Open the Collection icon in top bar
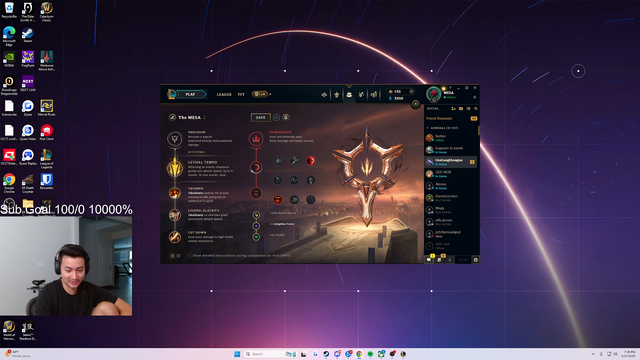This screenshot has width=640, height=360. [349, 95]
